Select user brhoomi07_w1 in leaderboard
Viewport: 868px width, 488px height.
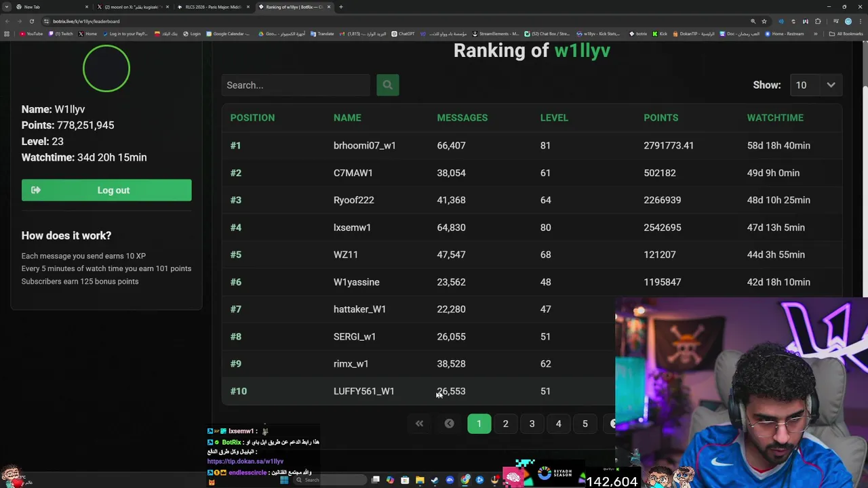tap(364, 146)
